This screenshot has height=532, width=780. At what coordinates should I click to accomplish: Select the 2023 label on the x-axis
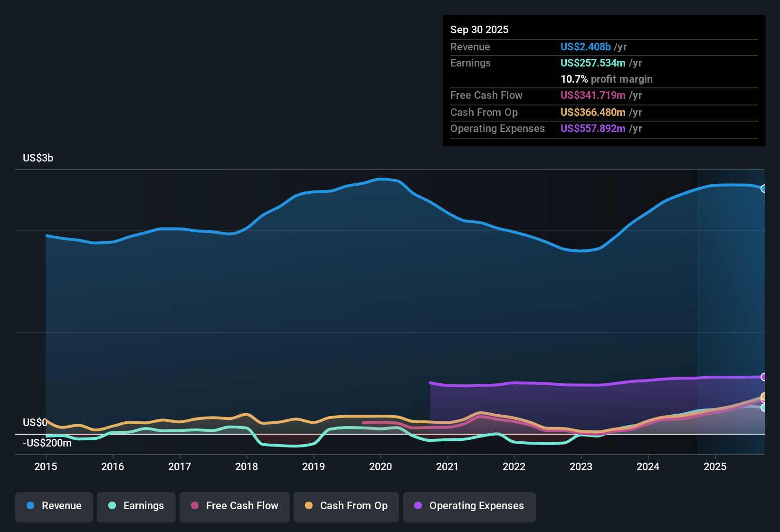581,467
